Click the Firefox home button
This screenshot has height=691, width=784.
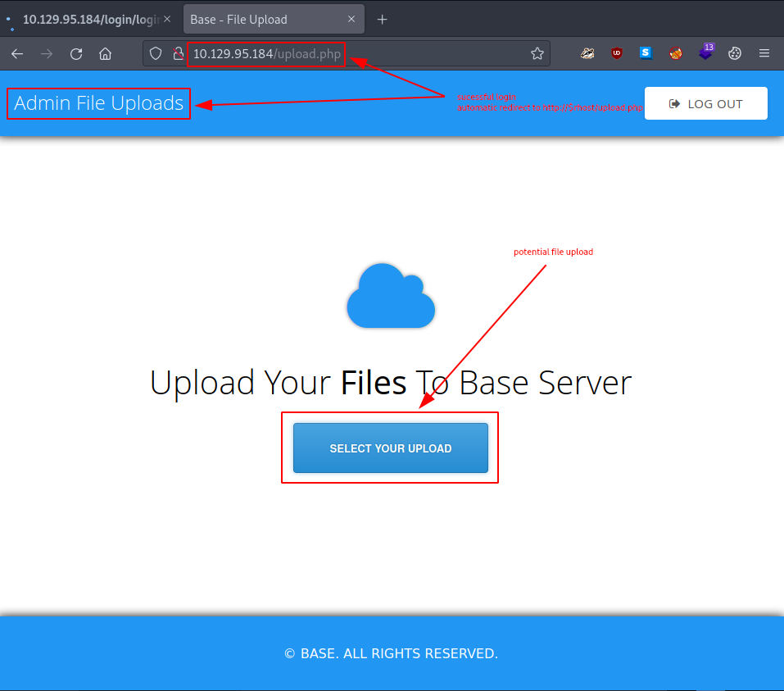click(105, 53)
